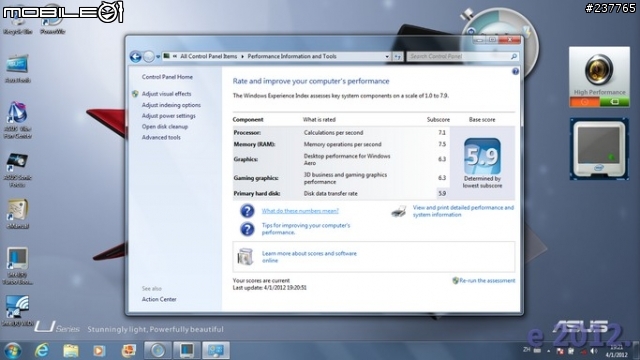Click the 5.9 base score badge
The height and width of the screenshot is (360, 640).
coord(482,156)
